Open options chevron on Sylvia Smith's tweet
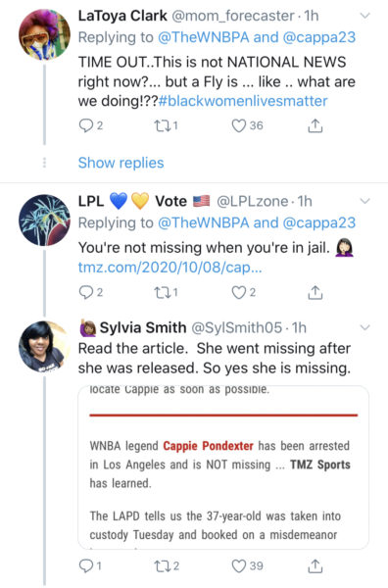 [364, 327]
